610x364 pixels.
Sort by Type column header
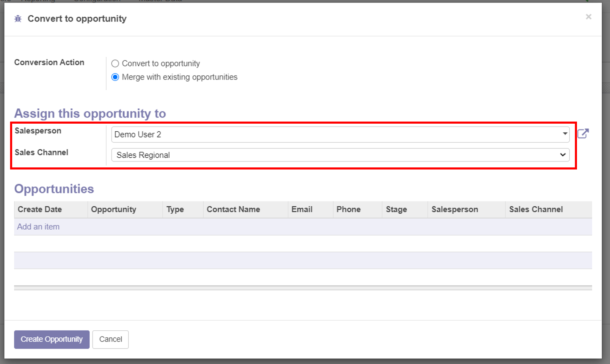tap(183, 209)
